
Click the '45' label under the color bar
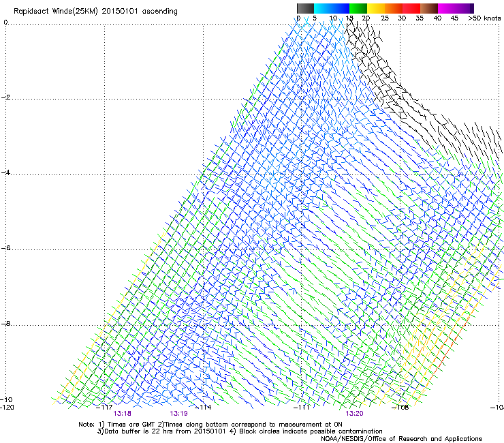454,18
